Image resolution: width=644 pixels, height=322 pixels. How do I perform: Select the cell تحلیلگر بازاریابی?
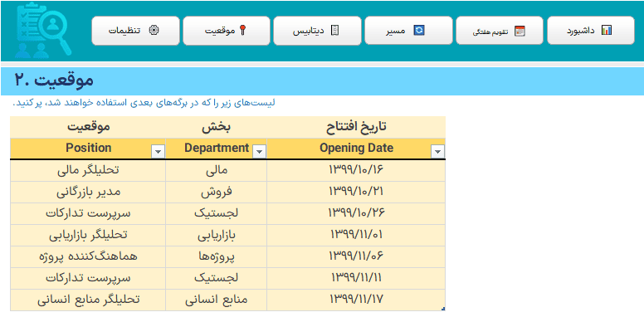coord(88,235)
